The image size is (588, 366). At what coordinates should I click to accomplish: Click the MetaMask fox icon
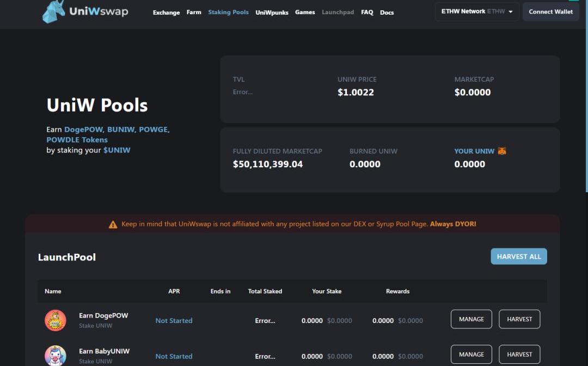click(x=502, y=151)
